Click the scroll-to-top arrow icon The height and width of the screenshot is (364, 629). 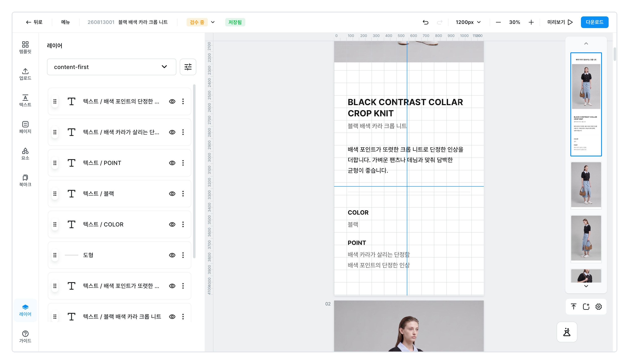574,306
